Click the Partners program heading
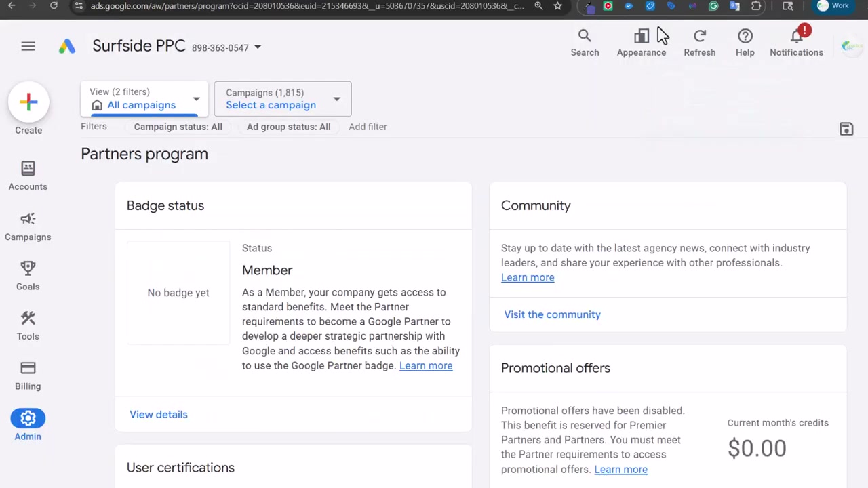This screenshot has width=868, height=488. pos(144,154)
